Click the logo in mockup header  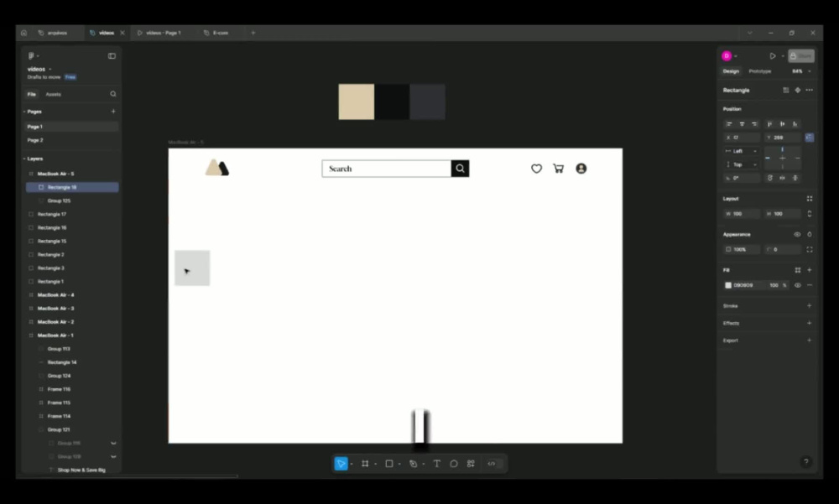pyautogui.click(x=217, y=168)
